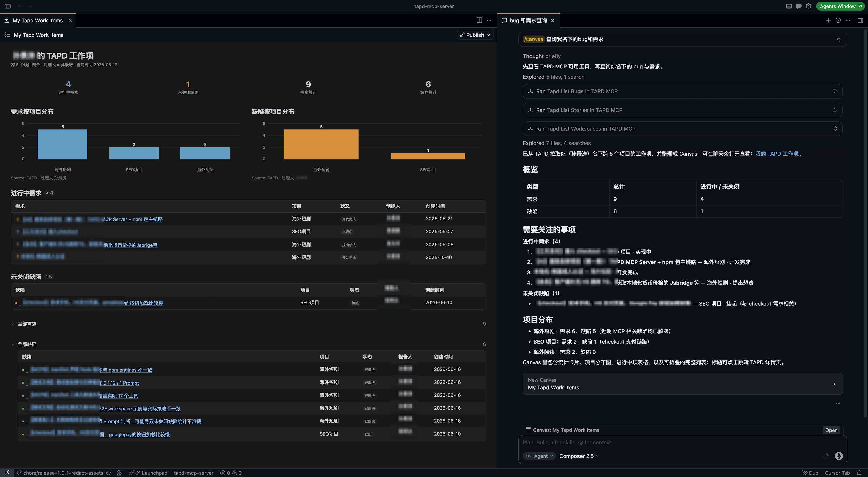
Task: Open editor more actions ellipsis
Action: 489,20
